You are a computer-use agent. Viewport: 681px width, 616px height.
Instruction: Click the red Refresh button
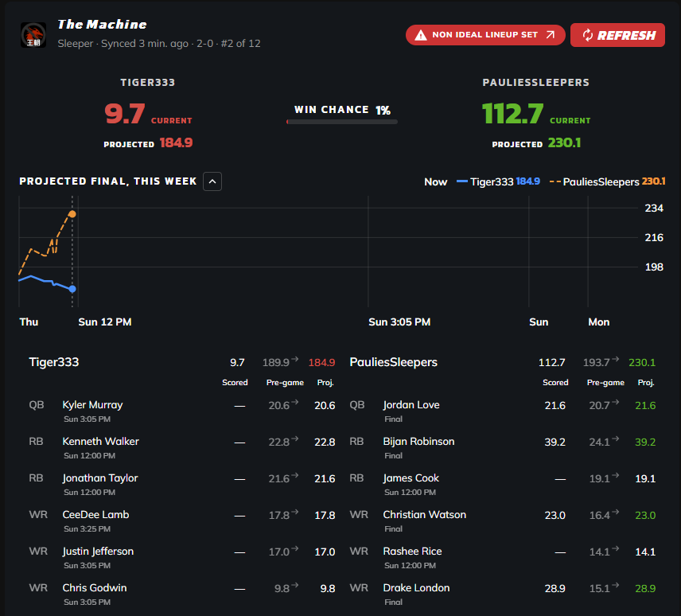click(617, 35)
